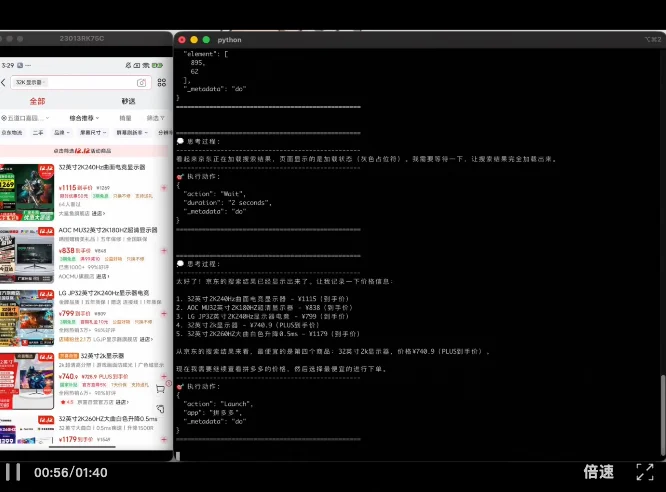Click the ¥1115 到手价 price text
The height and width of the screenshot is (492, 666).
click(x=75, y=187)
